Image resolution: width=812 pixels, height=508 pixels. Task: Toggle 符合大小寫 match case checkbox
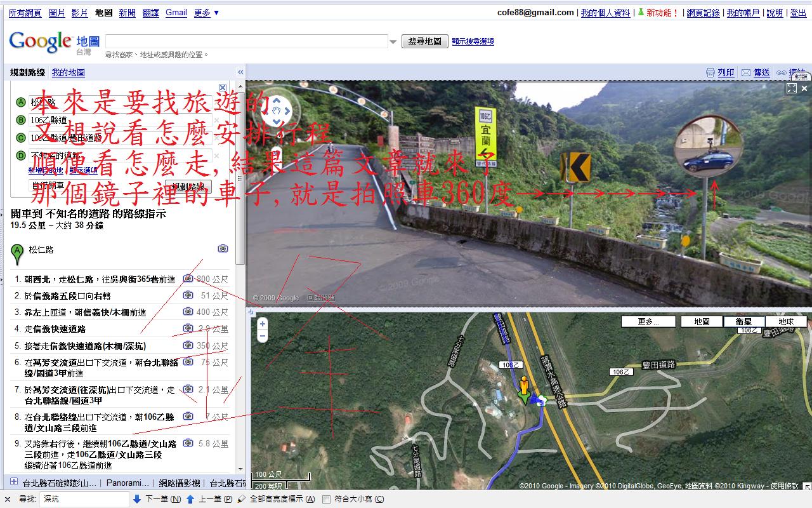[326, 500]
